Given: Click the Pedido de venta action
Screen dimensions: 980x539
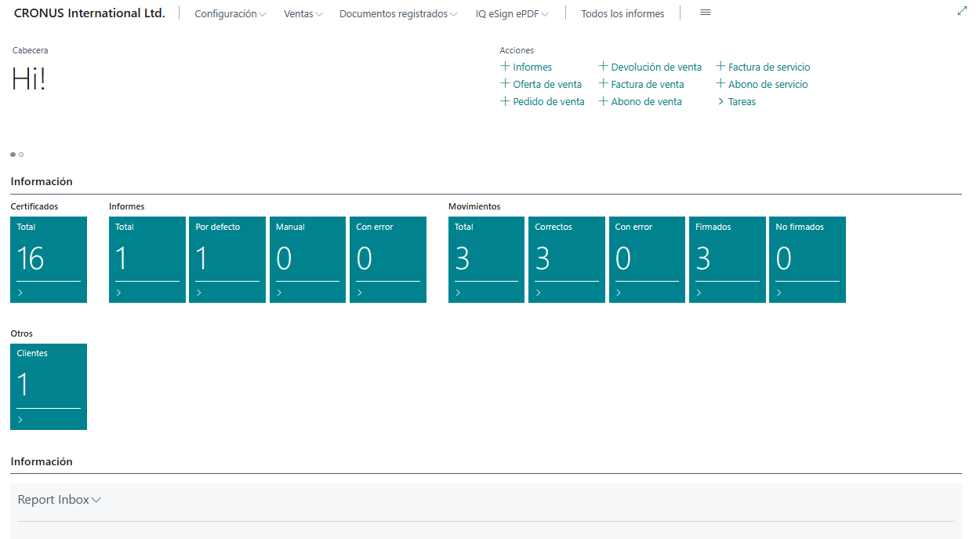Looking at the screenshot, I should [x=548, y=101].
